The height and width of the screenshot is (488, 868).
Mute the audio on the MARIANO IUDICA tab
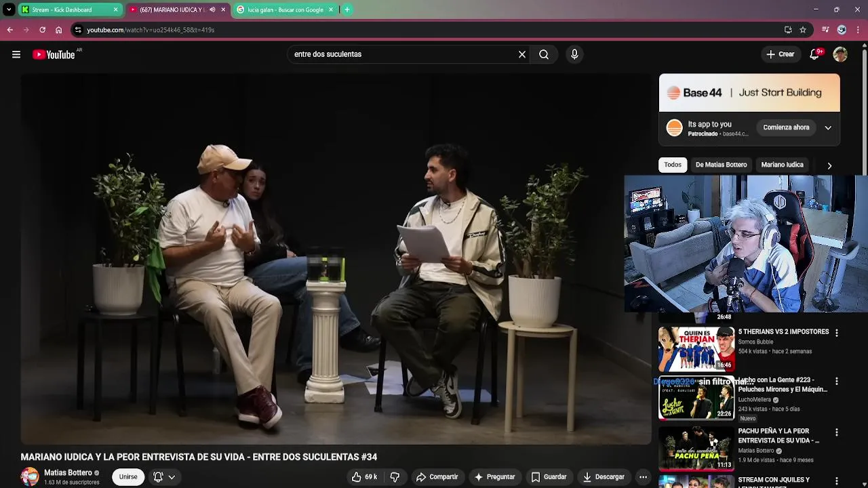click(x=212, y=9)
